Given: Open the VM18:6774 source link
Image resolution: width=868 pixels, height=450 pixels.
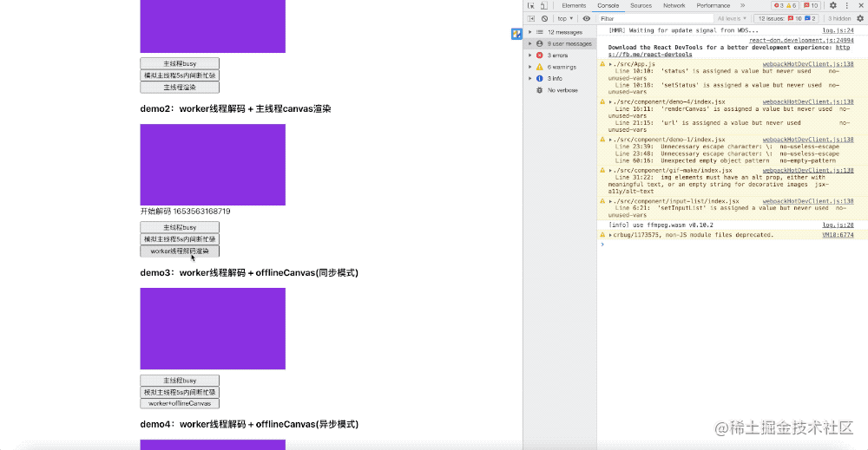Looking at the screenshot, I should pyautogui.click(x=838, y=235).
